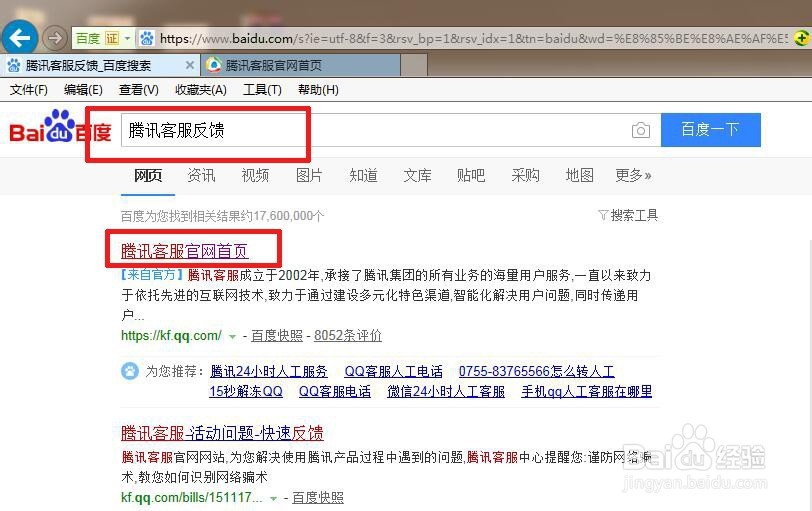
Task: Open the 收藏夹(A) menu
Action: click(x=201, y=90)
